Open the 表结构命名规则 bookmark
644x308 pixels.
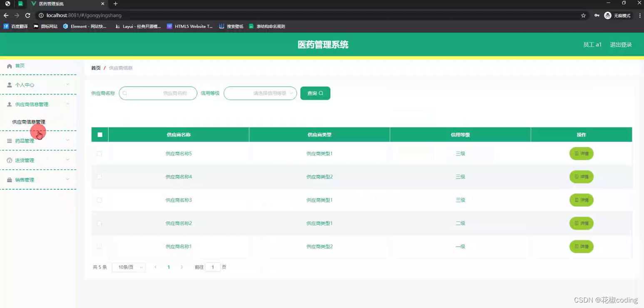click(x=267, y=26)
